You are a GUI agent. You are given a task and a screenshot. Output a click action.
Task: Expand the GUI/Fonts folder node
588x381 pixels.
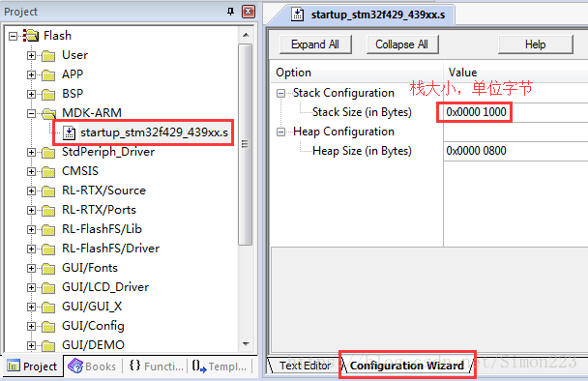(32, 268)
